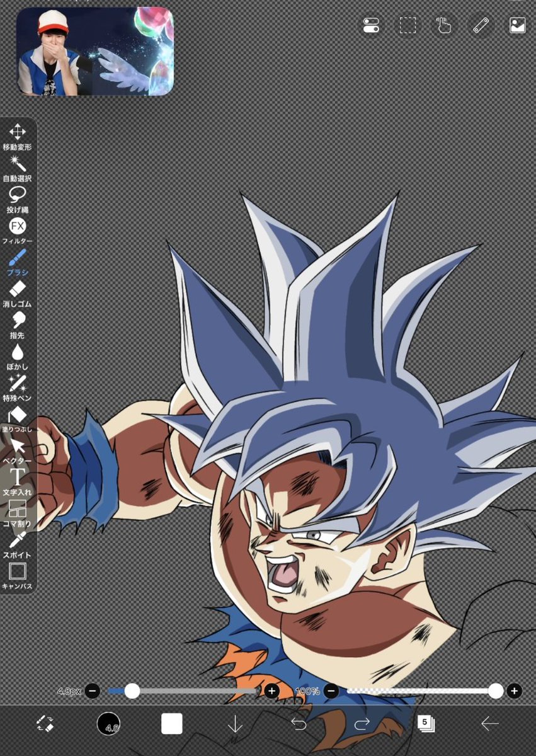Click the opacity slider handle
This screenshot has width=536, height=756.
point(496,691)
